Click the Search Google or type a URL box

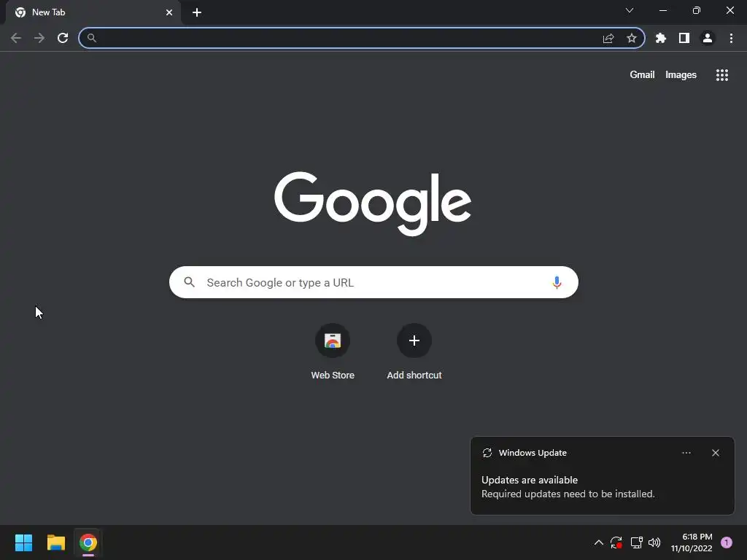pos(373,282)
